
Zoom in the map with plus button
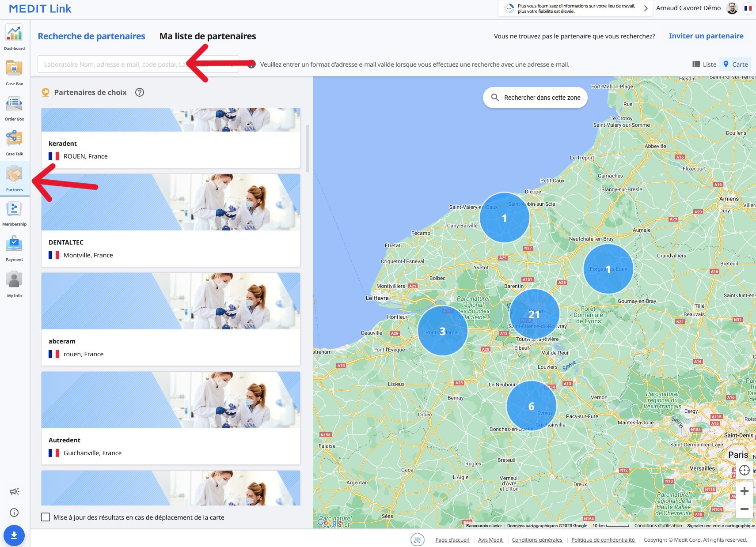(x=744, y=491)
